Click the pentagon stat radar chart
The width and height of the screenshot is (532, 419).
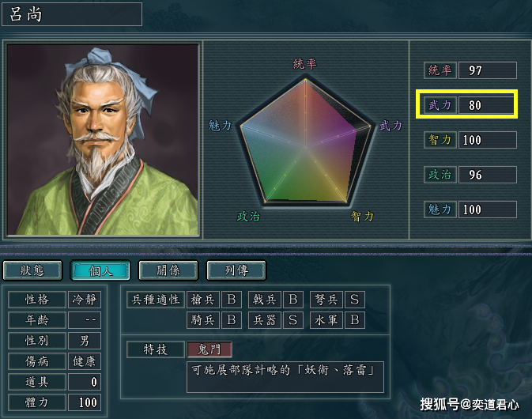305,142
